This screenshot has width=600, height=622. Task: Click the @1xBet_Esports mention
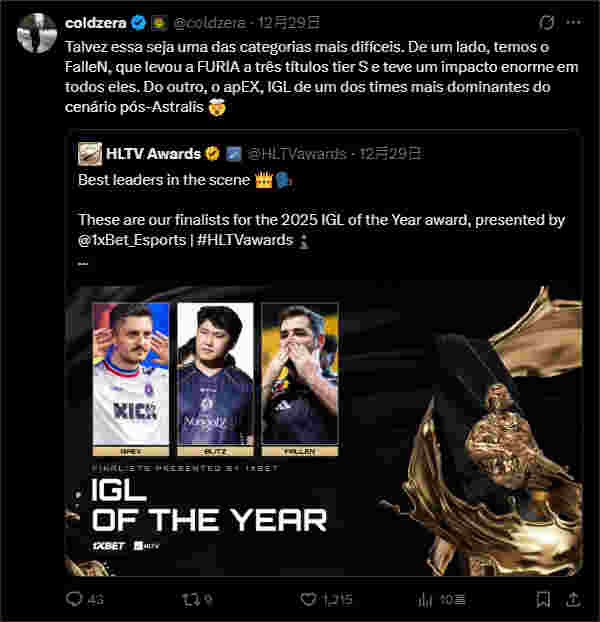coord(132,240)
